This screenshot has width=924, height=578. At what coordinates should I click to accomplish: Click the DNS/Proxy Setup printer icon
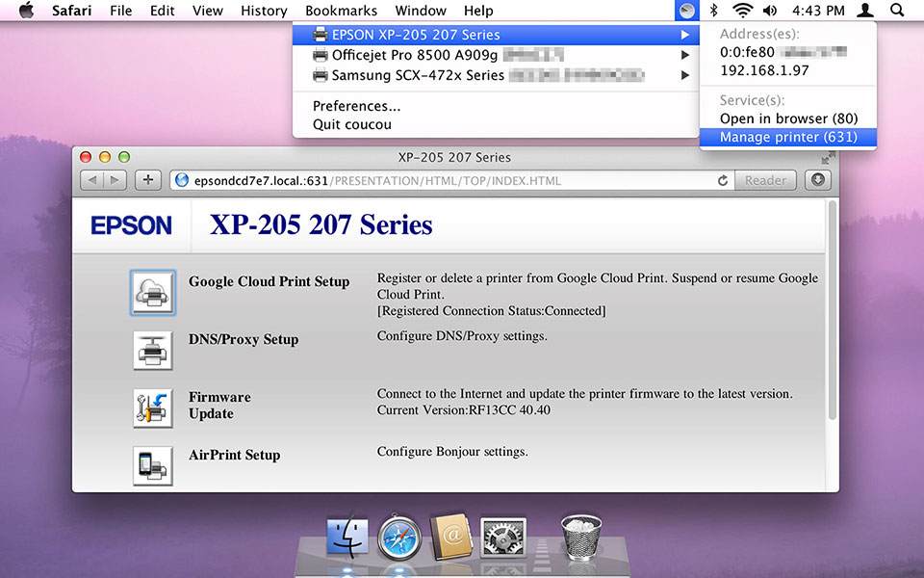point(153,351)
